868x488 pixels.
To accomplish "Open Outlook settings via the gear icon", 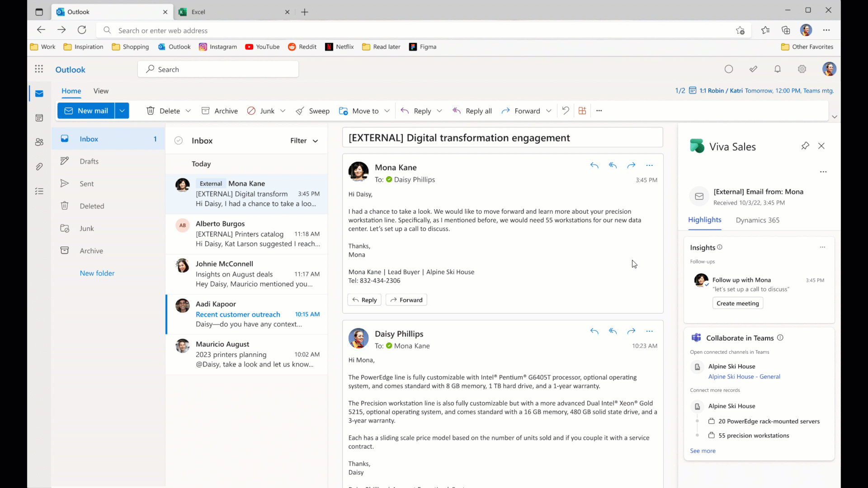I will click(x=802, y=69).
